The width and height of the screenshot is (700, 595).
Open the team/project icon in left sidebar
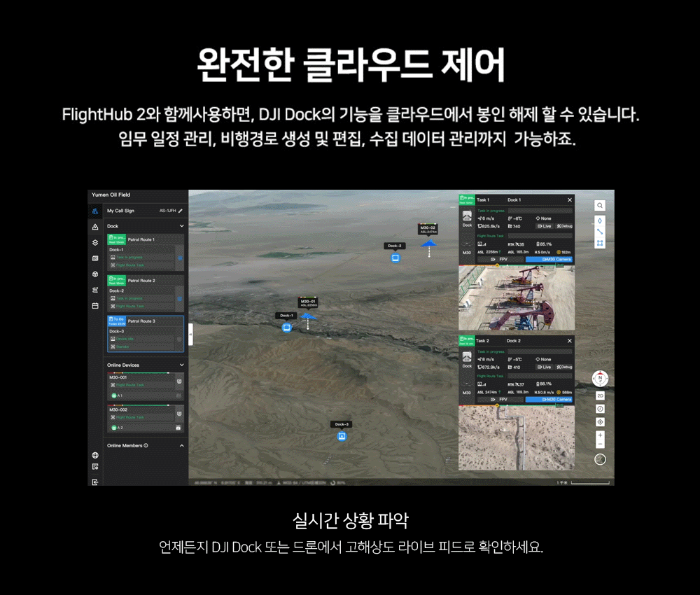pyautogui.click(x=95, y=211)
